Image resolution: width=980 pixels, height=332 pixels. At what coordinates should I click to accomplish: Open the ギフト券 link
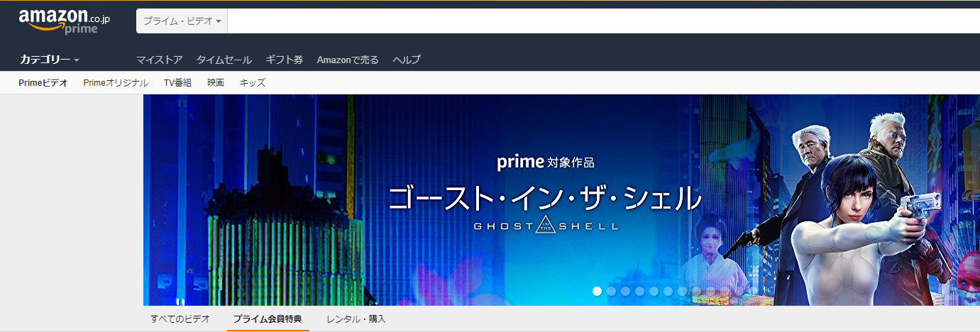tap(284, 60)
